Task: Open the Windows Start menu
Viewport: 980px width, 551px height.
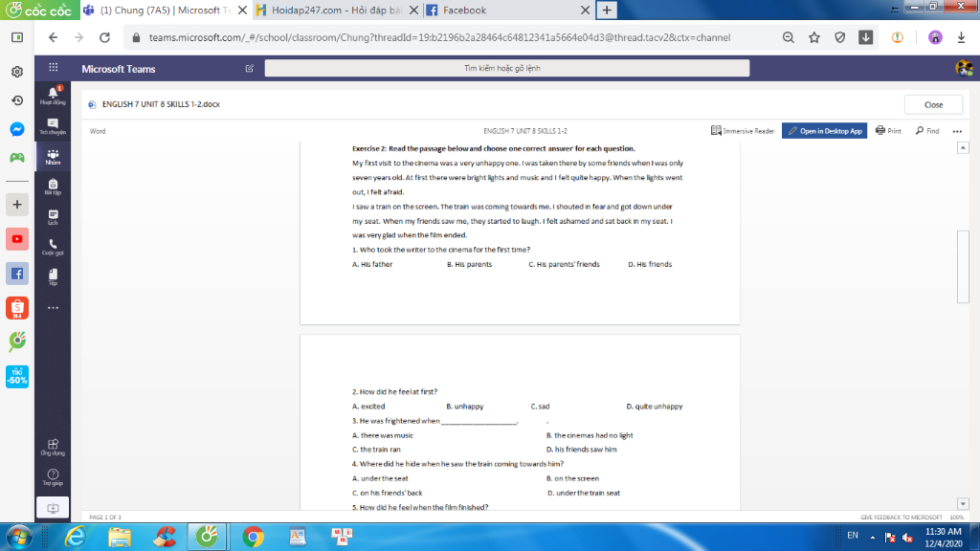Action: (x=18, y=537)
